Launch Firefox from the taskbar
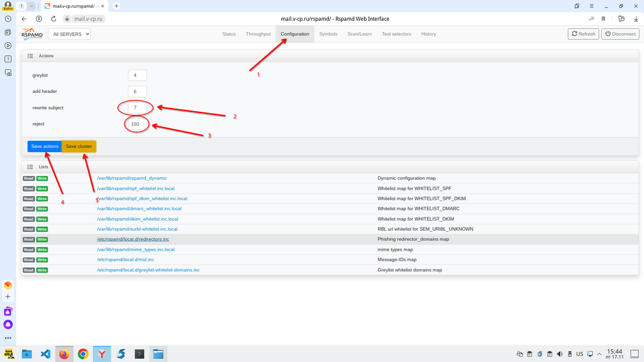This screenshot has height=362, width=644. pyautogui.click(x=64, y=354)
